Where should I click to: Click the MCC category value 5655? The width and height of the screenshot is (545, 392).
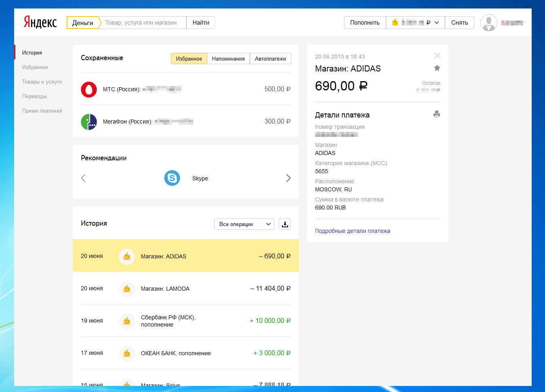point(322,171)
